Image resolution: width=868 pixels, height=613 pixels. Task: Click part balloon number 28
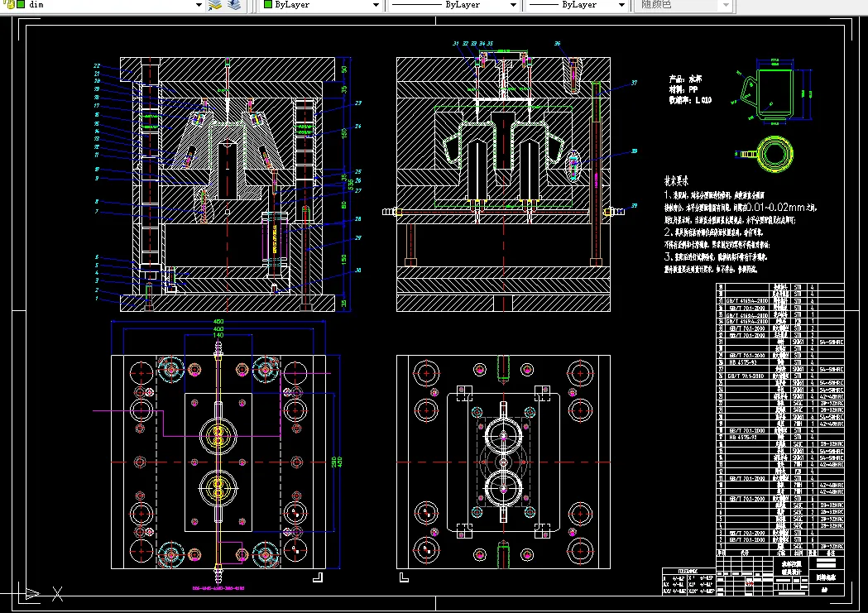[358, 219]
